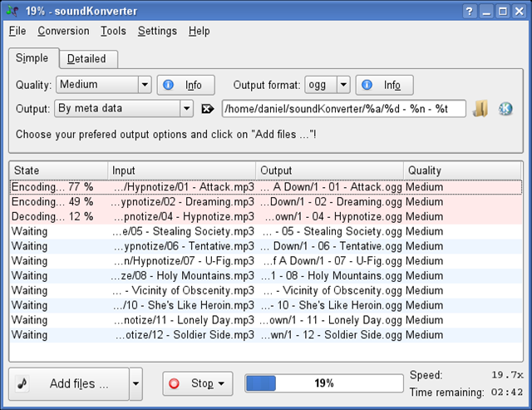Open the output directory chooser icon

pyautogui.click(x=481, y=109)
